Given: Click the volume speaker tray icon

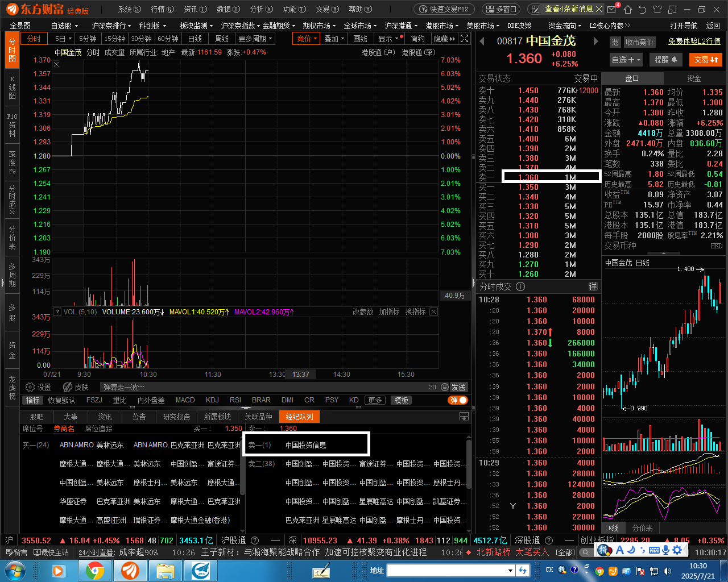Looking at the screenshot, I should [x=667, y=570].
